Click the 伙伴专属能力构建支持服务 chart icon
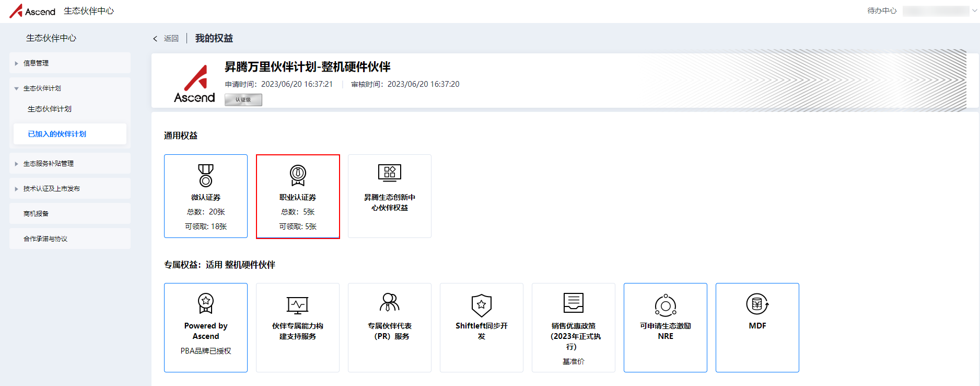This screenshot has width=980, height=386. click(298, 305)
